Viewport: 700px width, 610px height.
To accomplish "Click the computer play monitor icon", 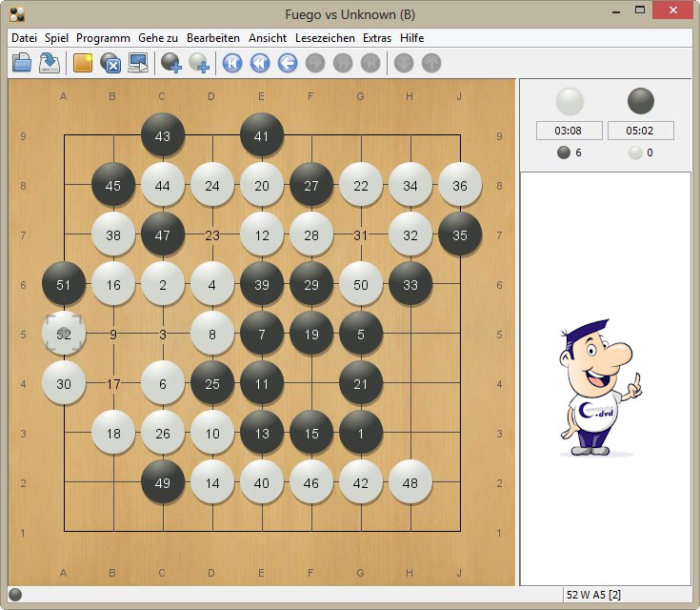I will coord(139,63).
